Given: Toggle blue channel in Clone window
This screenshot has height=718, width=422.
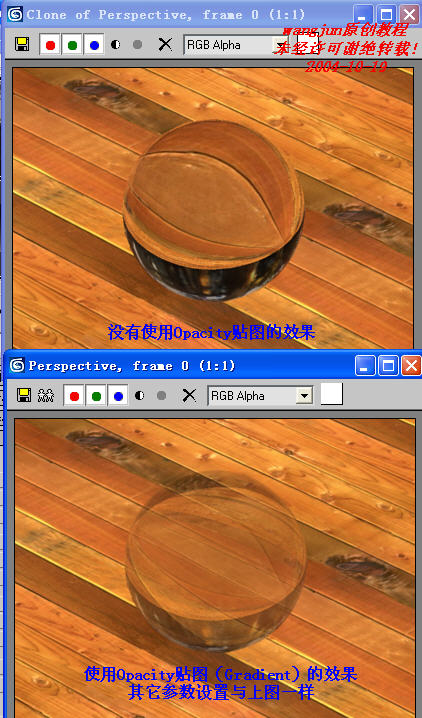Looking at the screenshot, I should (94, 45).
